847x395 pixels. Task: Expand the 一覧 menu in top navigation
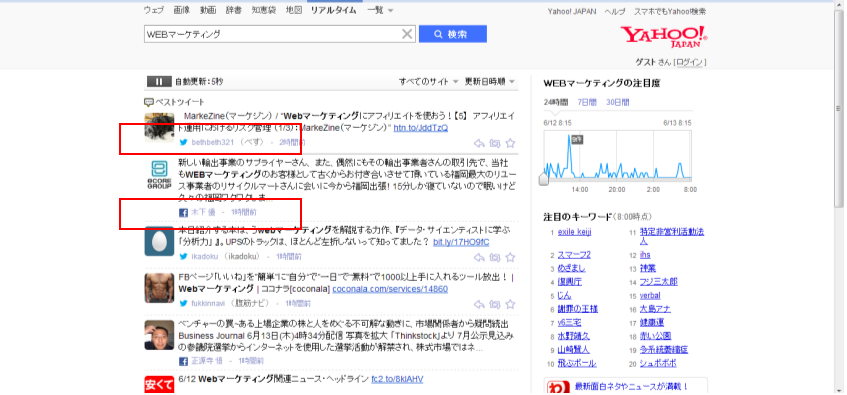point(380,10)
